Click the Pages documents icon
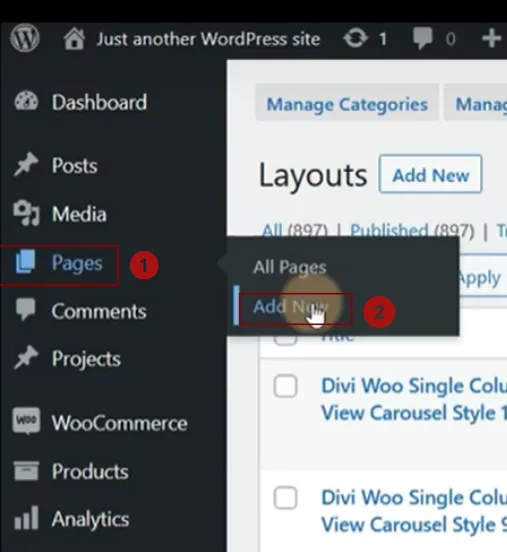 [25, 262]
